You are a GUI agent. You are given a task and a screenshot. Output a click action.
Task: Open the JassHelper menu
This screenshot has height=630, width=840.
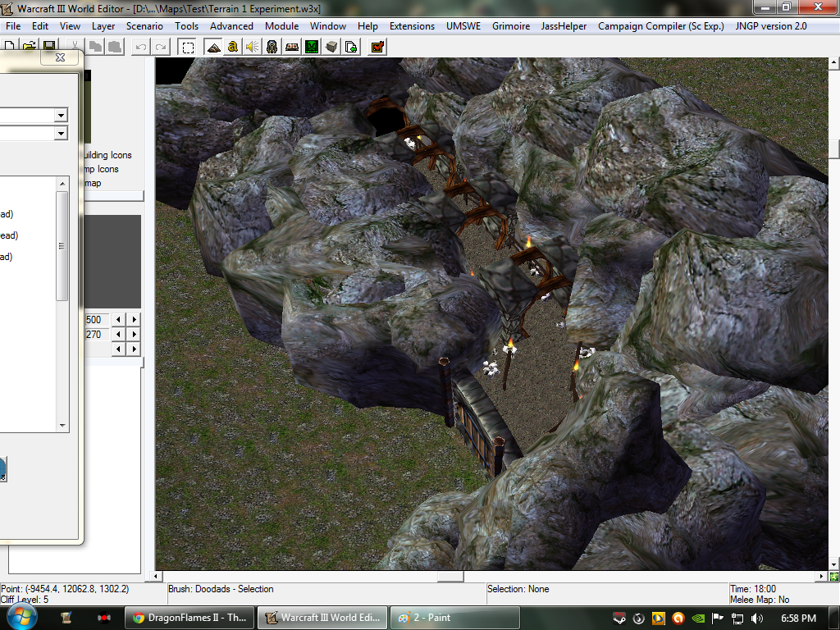click(564, 25)
